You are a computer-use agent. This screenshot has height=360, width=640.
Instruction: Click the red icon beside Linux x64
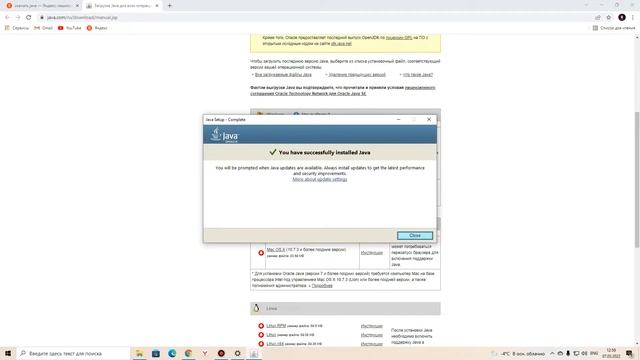(261, 344)
